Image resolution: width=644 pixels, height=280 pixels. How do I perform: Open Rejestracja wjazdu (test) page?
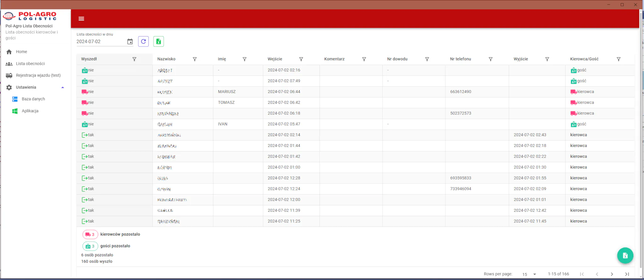pos(38,76)
